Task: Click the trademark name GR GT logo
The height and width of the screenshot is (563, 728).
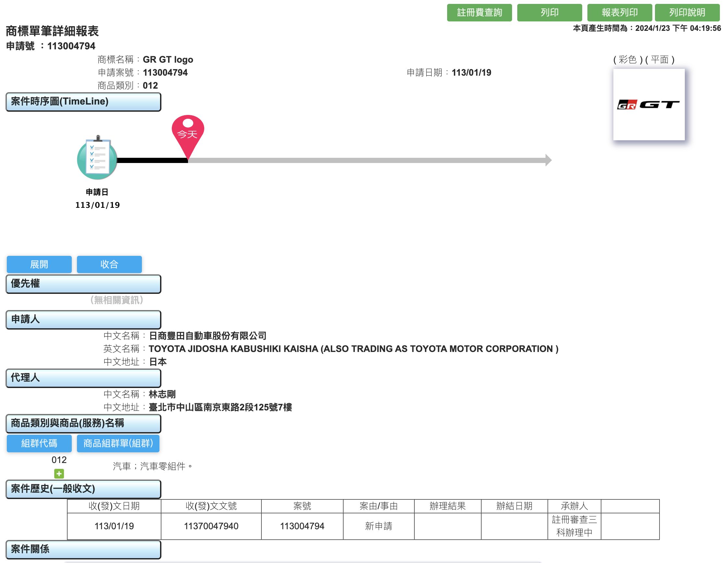Action: pyautogui.click(x=168, y=60)
